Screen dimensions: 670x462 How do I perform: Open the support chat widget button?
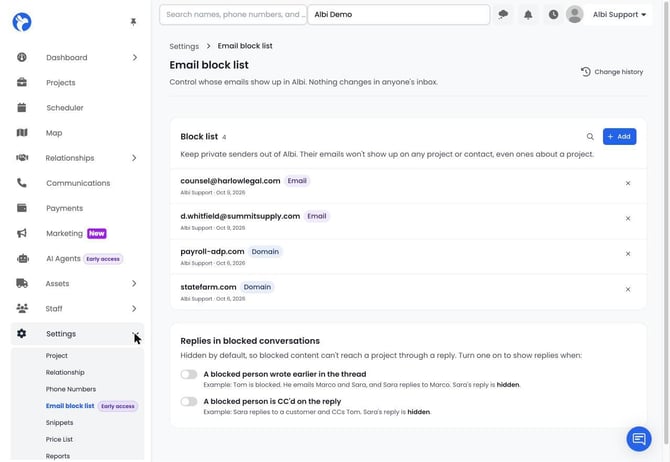tap(639, 438)
